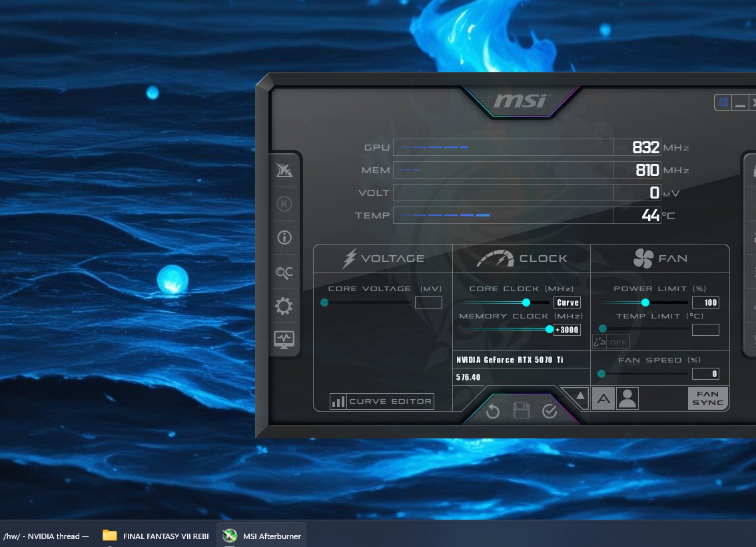Image resolution: width=756 pixels, height=547 pixels.
Task: Click the Memory Clock slider handle
Action: click(x=549, y=329)
